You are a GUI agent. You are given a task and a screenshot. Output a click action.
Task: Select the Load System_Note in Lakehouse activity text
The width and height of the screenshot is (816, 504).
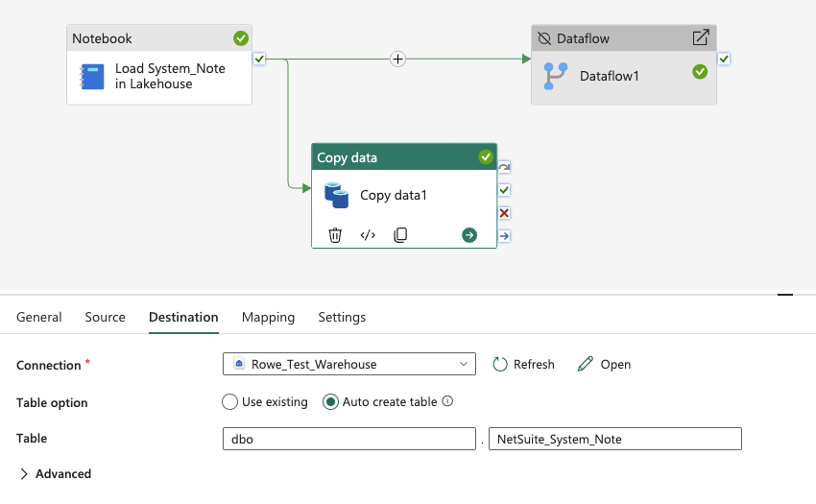[170, 76]
